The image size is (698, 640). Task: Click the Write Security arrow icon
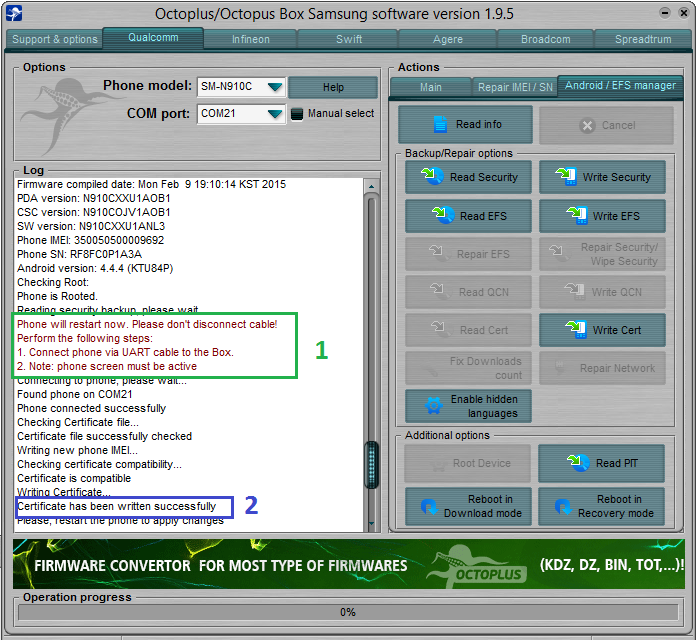[x=566, y=176]
